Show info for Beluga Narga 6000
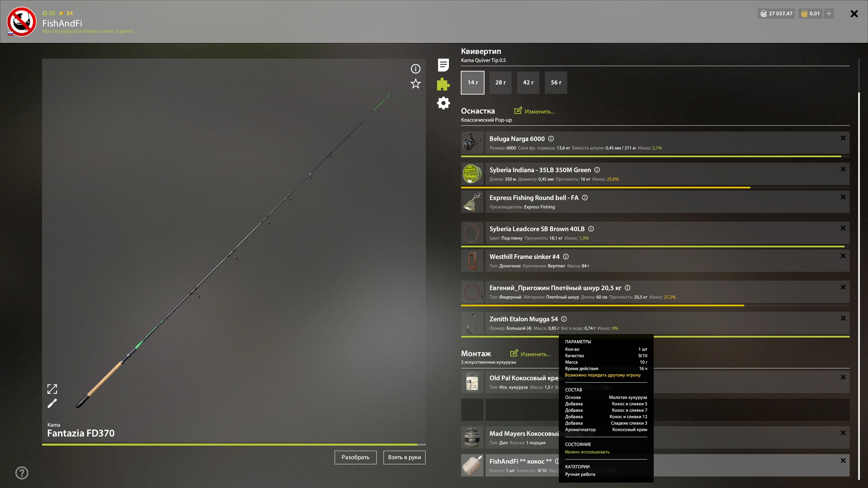This screenshot has height=488, width=868. tap(551, 139)
